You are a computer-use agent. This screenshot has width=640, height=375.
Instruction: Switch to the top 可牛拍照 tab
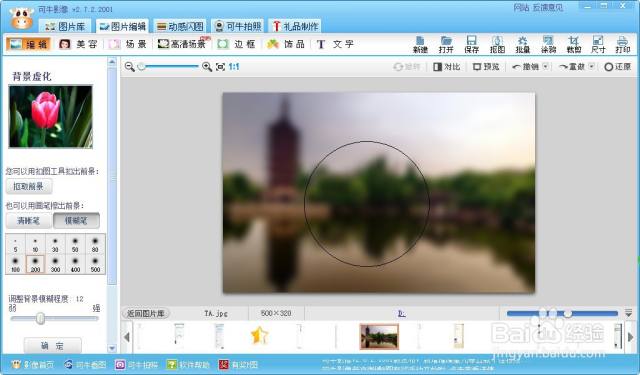pos(238,27)
